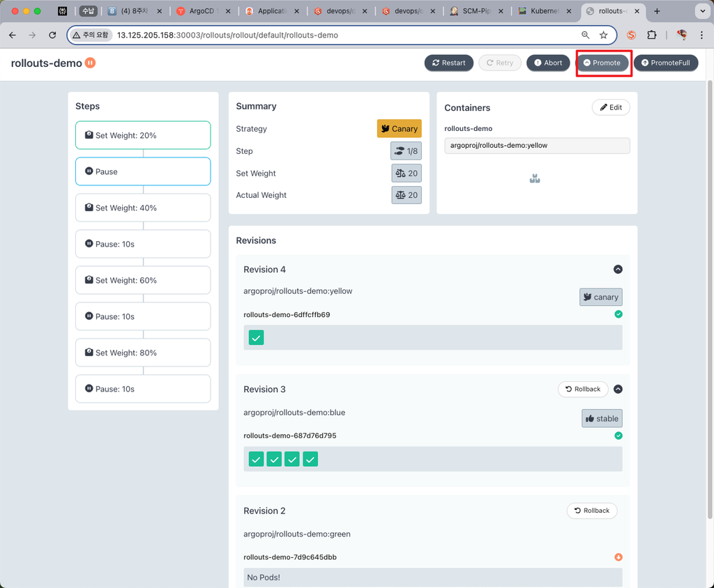Select the Set Weight: 20% step
The width and height of the screenshot is (714, 588).
pos(143,135)
